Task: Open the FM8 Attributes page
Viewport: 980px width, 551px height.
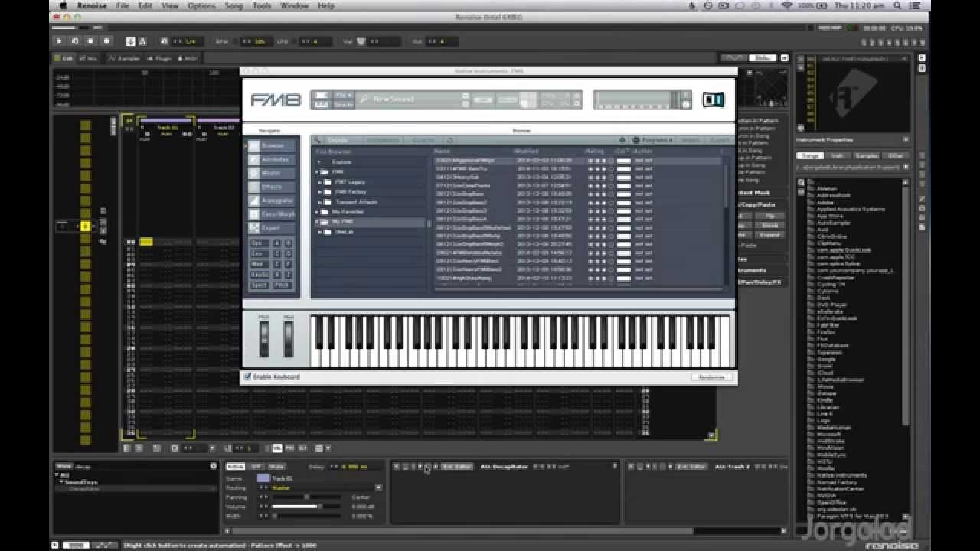Action: [272, 159]
